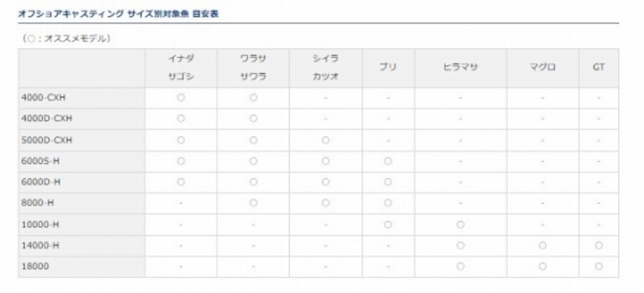This screenshot has width=644, height=293.
Task: Click the 5000D-CXH circle under シイラ カツオ
Action: (326, 140)
